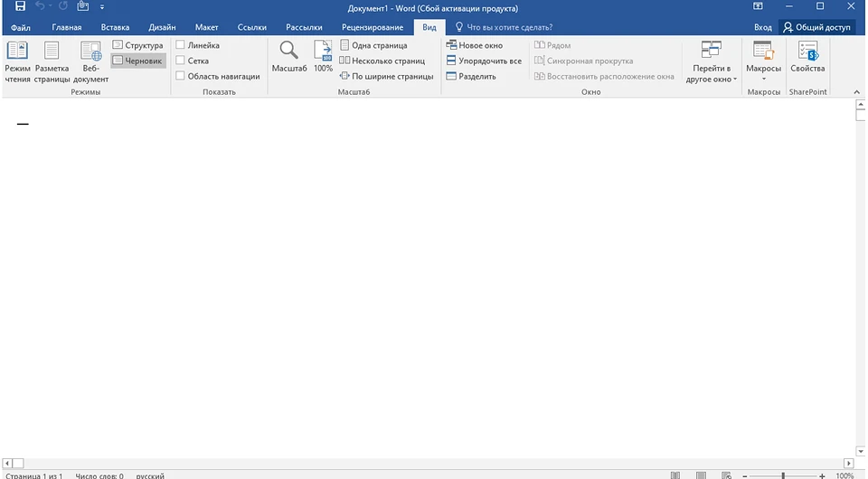
Task: Select Разметка страницы layout view
Action: (x=52, y=61)
